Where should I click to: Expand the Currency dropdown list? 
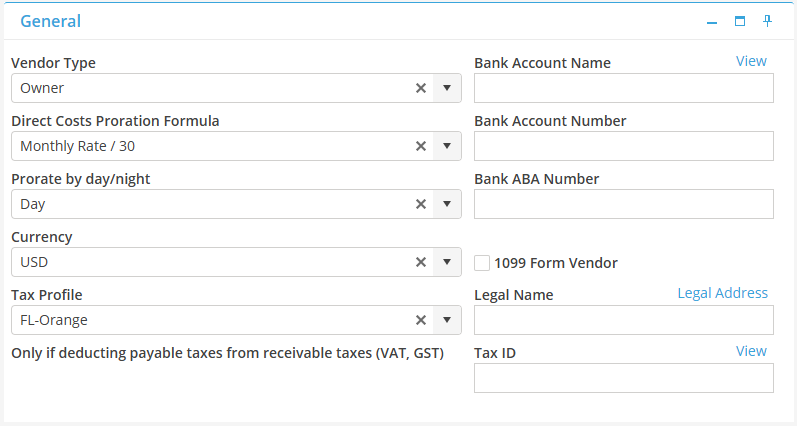[x=447, y=262]
